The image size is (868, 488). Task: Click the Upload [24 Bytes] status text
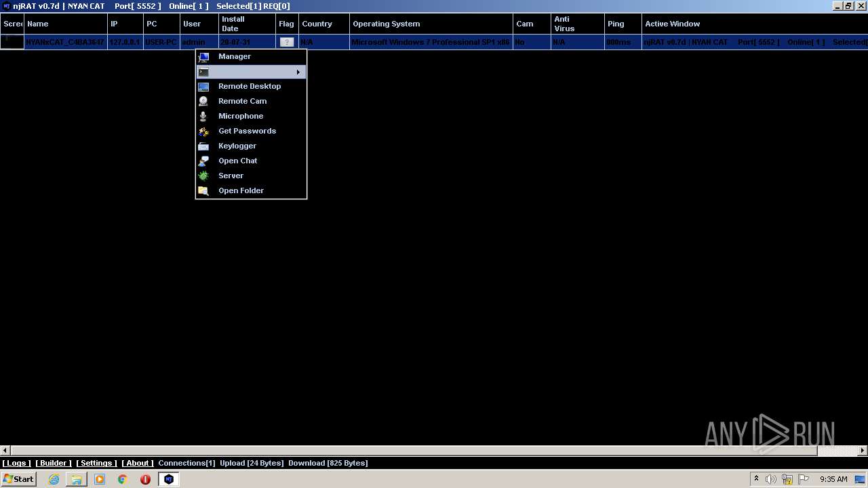click(x=252, y=464)
